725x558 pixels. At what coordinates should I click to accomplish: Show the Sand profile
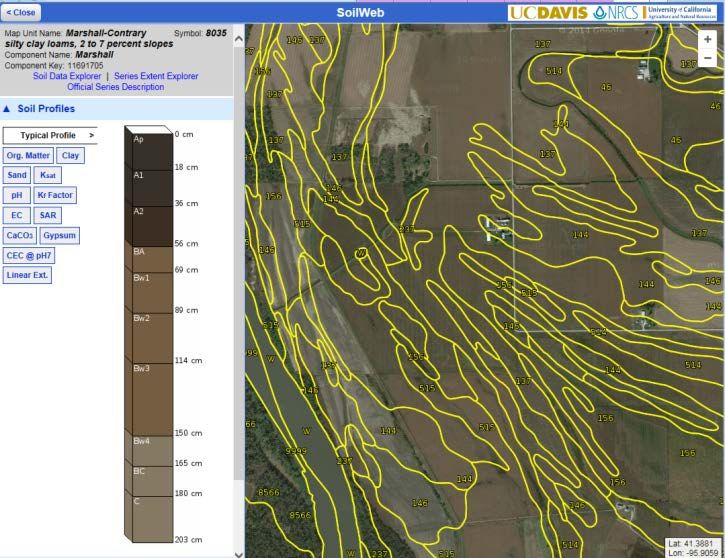point(17,175)
